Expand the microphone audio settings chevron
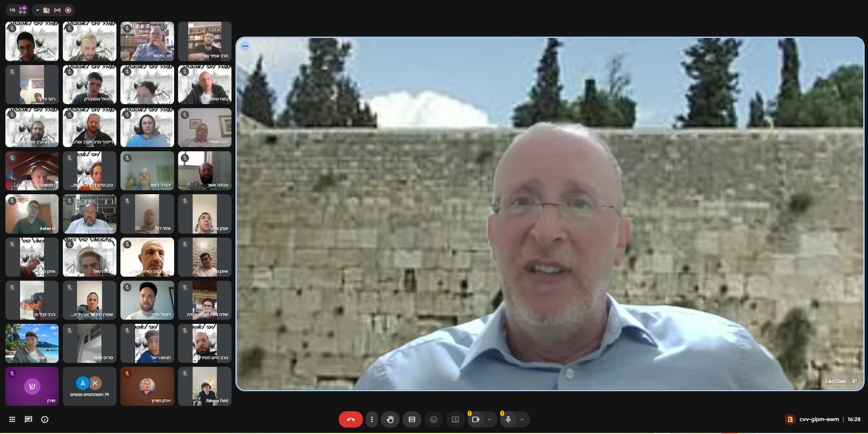The image size is (868, 434). click(x=522, y=419)
